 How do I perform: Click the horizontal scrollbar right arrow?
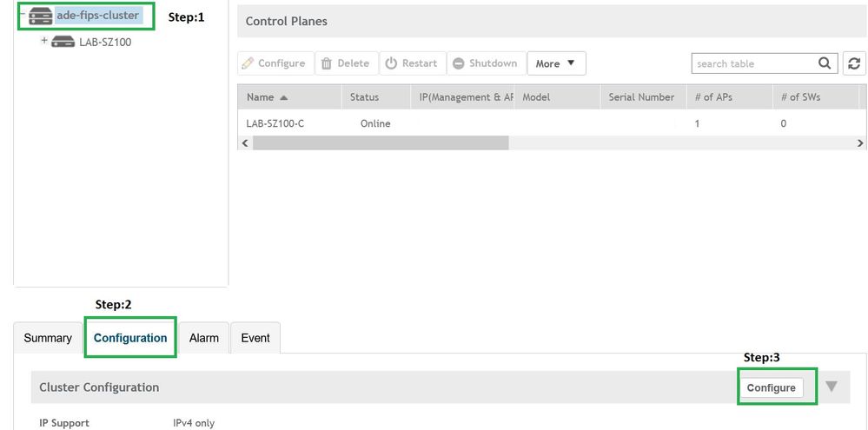(x=860, y=143)
